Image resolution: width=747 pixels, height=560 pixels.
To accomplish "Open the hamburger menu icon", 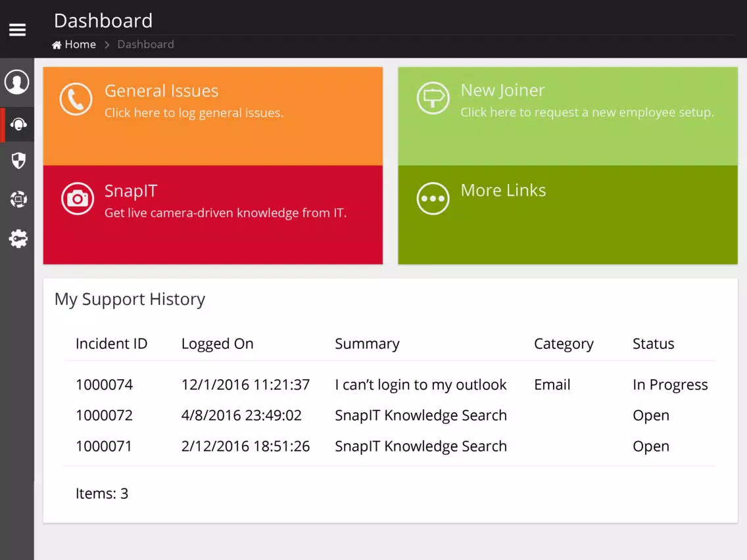I will [x=17, y=30].
